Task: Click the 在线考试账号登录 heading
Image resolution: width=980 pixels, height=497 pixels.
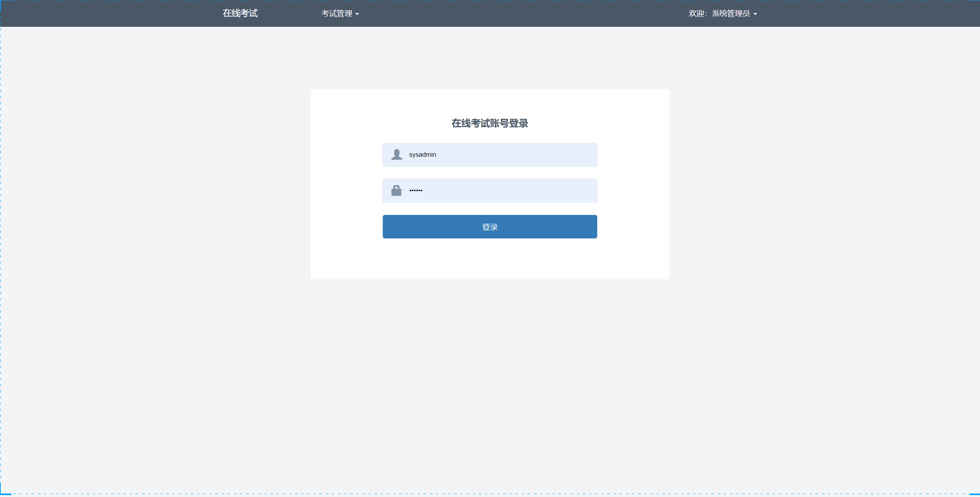Action: click(x=490, y=123)
